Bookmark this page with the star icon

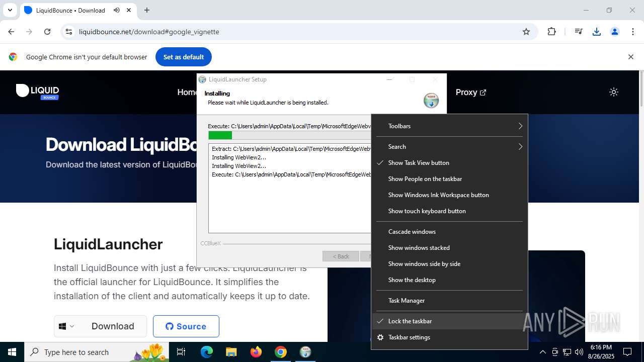click(x=526, y=32)
